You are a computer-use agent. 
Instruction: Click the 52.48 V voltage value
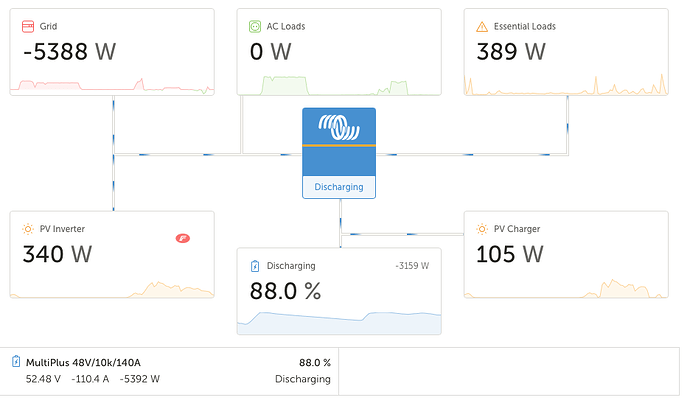point(43,379)
